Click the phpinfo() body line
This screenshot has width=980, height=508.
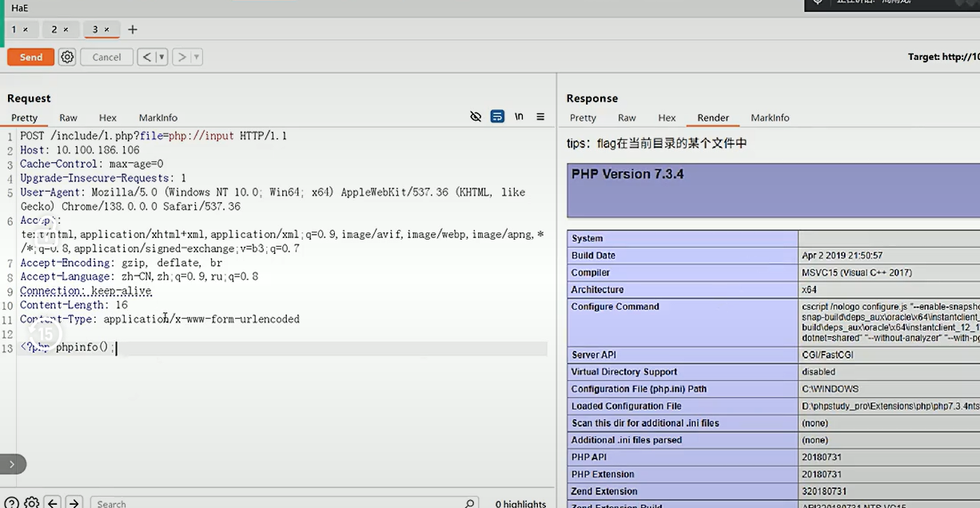[x=68, y=347]
